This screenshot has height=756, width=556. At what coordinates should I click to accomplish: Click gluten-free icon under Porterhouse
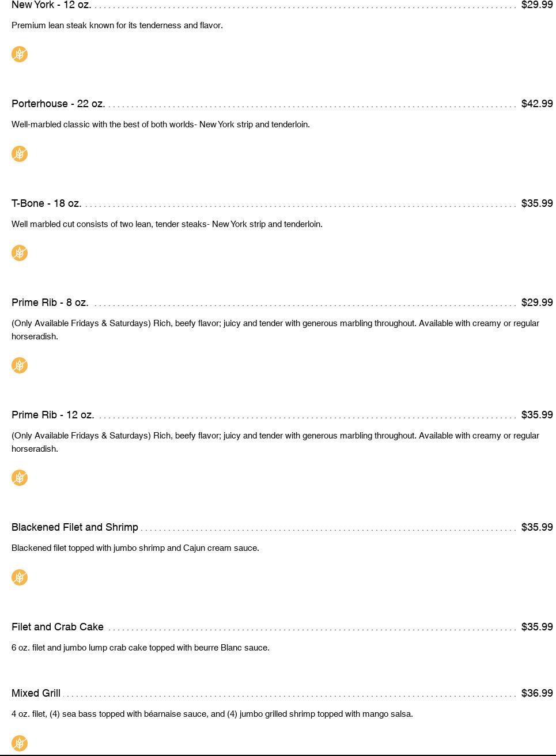[20, 154]
